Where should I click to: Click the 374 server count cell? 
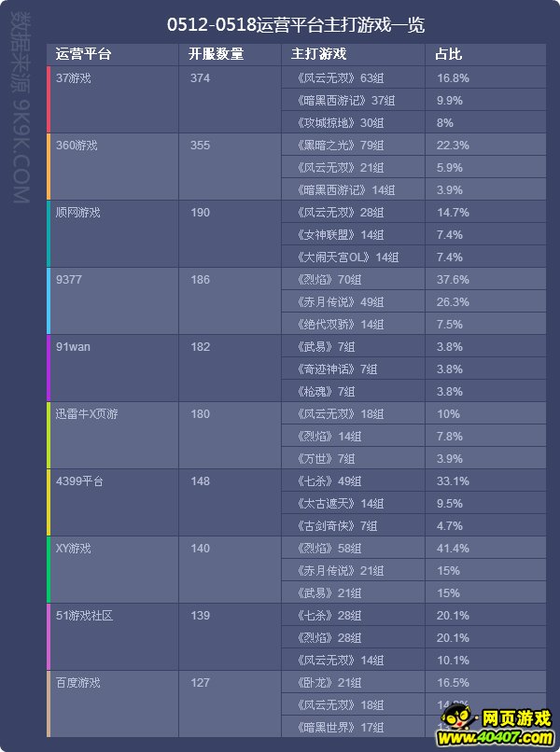pos(200,78)
